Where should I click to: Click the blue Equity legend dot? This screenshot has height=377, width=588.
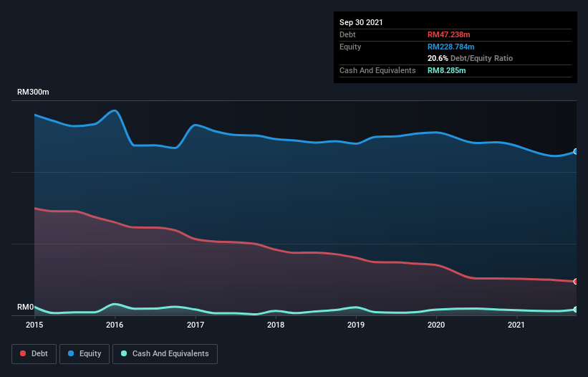tap(71, 353)
